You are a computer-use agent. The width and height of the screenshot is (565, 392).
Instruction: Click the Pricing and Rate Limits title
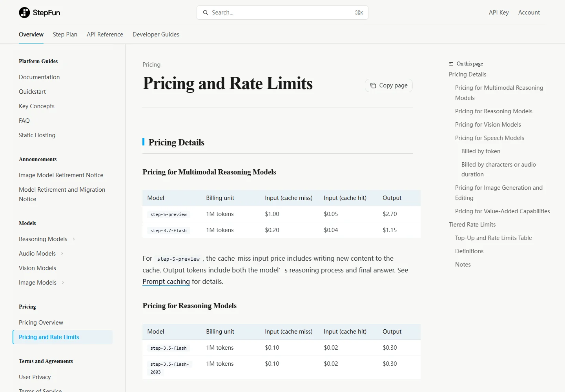point(228,83)
